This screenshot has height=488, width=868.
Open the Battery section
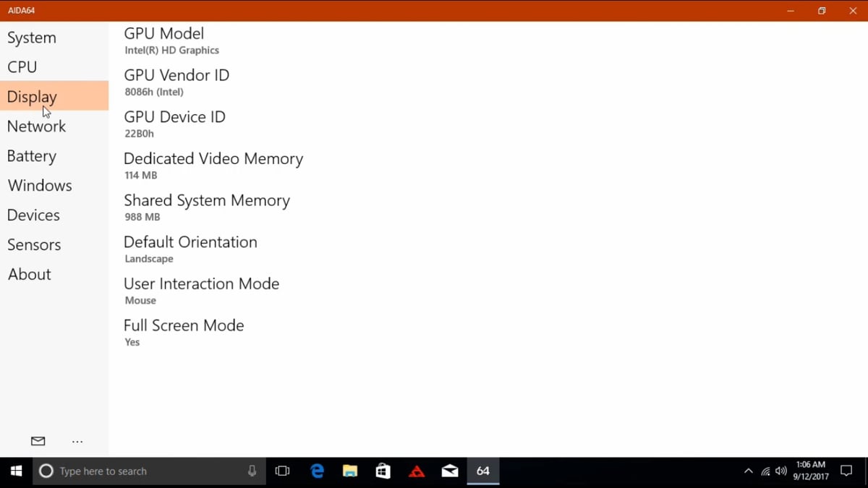click(x=54, y=156)
